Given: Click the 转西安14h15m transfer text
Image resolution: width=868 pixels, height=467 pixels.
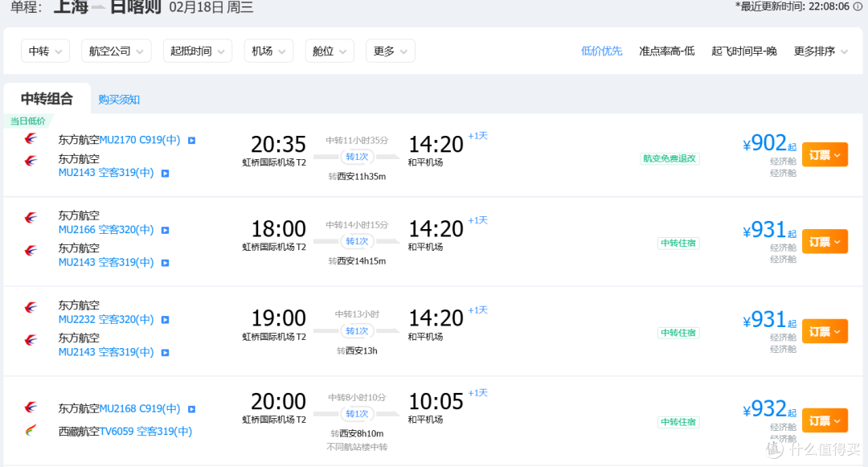Looking at the screenshot, I should tap(357, 260).
